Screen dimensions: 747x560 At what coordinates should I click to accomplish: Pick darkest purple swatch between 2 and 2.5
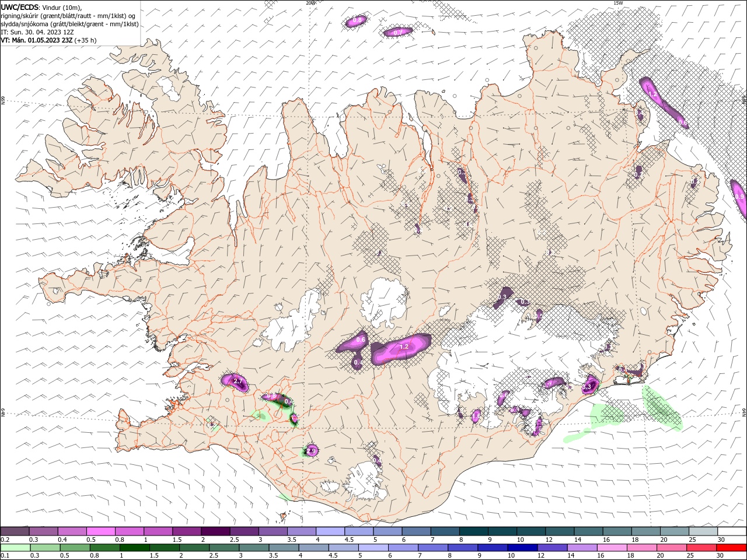[215, 531]
